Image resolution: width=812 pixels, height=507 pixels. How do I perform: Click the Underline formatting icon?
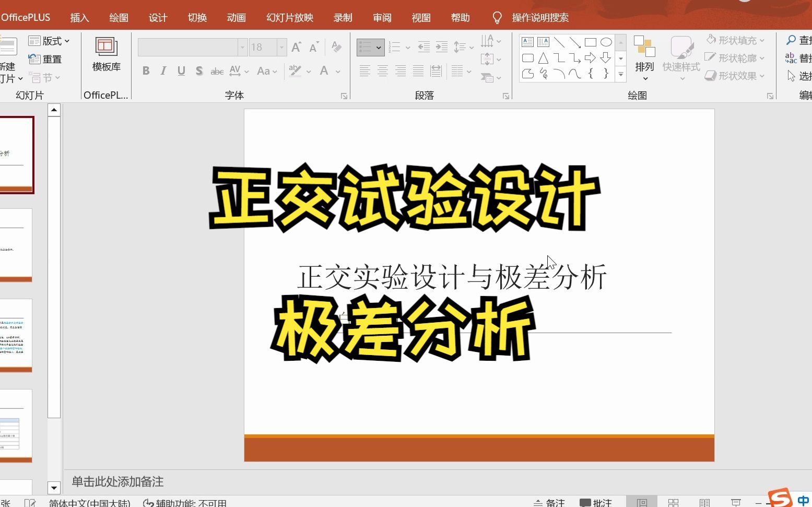(x=181, y=71)
